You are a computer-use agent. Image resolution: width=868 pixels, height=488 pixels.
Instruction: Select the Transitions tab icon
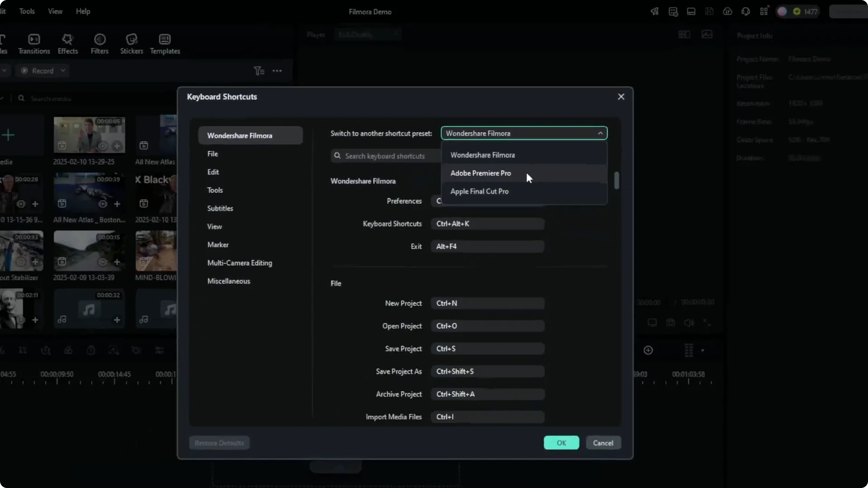pos(33,43)
